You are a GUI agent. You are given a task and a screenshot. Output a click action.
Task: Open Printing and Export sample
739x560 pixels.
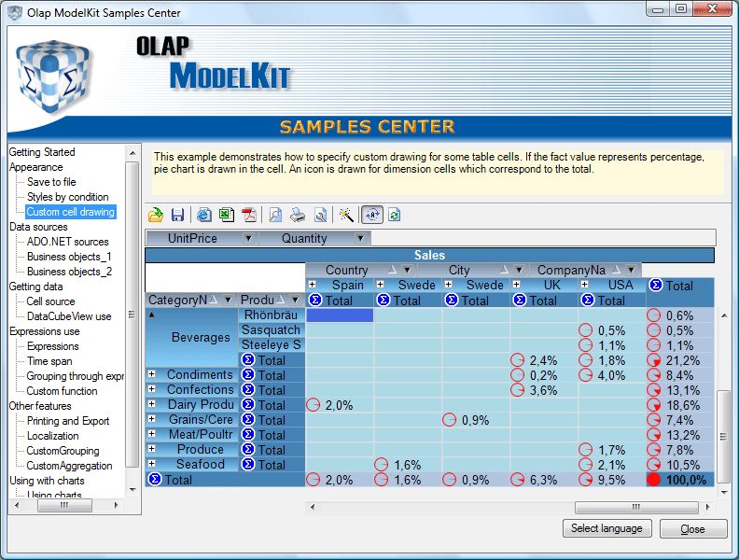68,421
